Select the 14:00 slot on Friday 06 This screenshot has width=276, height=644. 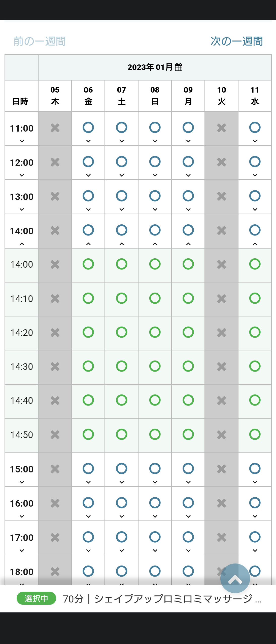coord(88,264)
